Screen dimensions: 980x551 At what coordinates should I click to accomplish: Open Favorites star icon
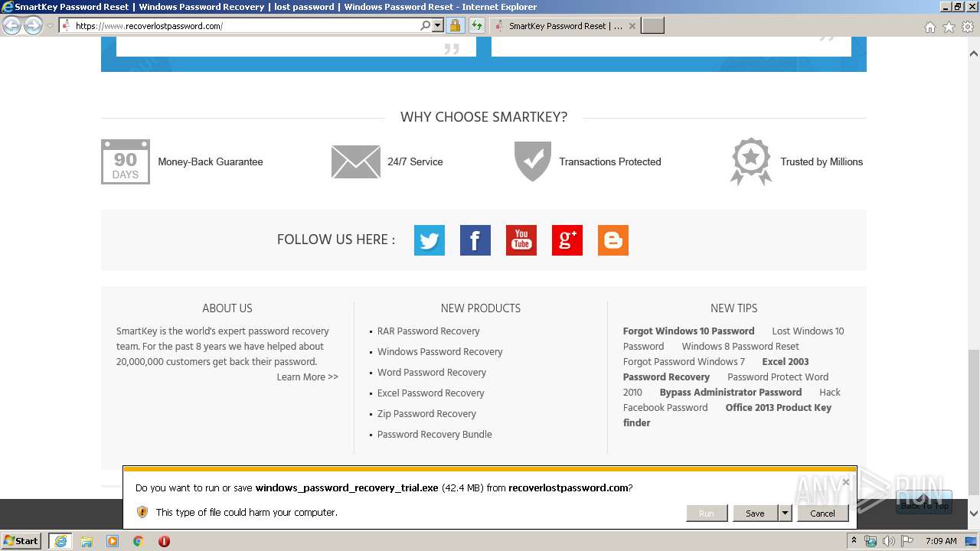(x=949, y=27)
